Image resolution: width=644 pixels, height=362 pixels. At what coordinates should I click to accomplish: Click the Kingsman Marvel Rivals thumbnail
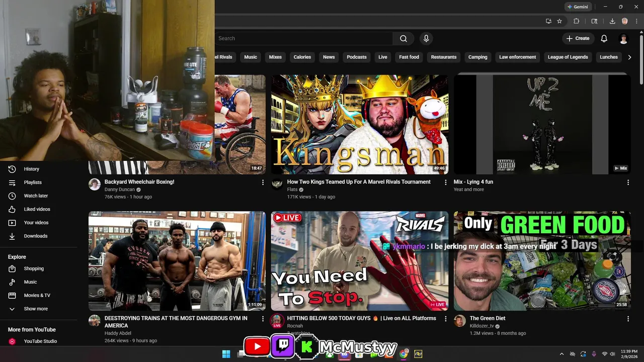360,125
